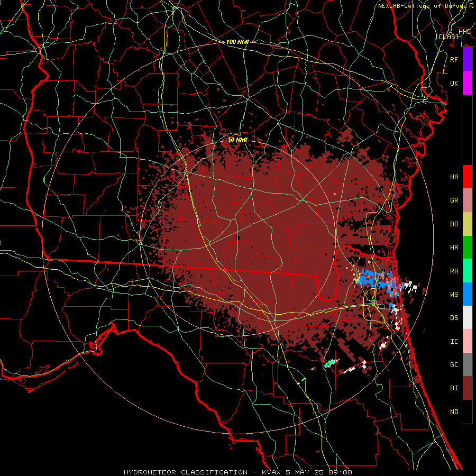Click the GR legend label
The height and width of the screenshot is (476, 476).
[454, 200]
